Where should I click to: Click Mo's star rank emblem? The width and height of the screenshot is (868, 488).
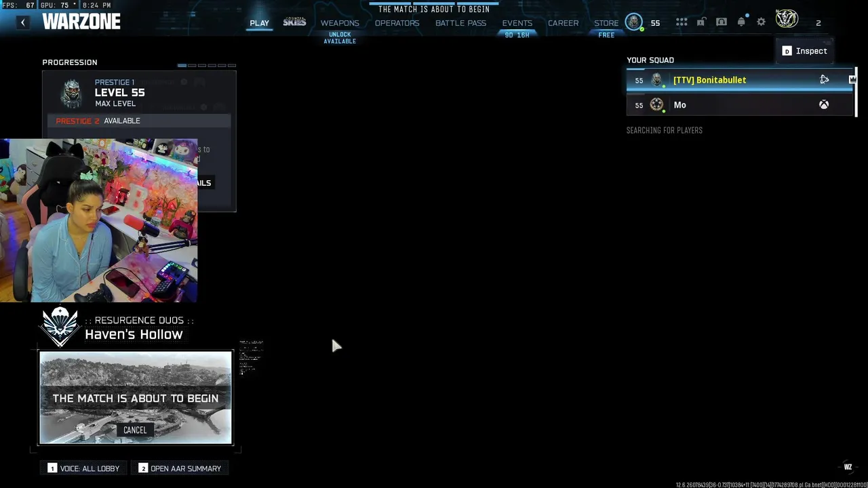[656, 104]
